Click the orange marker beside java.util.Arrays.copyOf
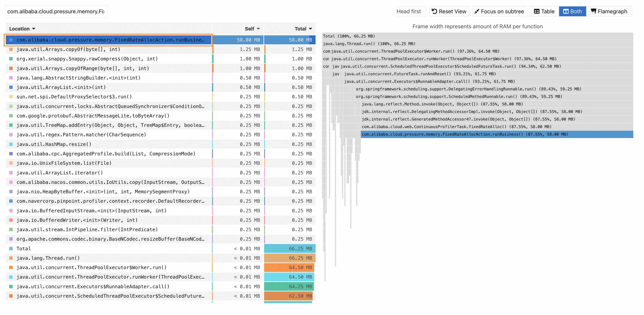 coord(11,49)
